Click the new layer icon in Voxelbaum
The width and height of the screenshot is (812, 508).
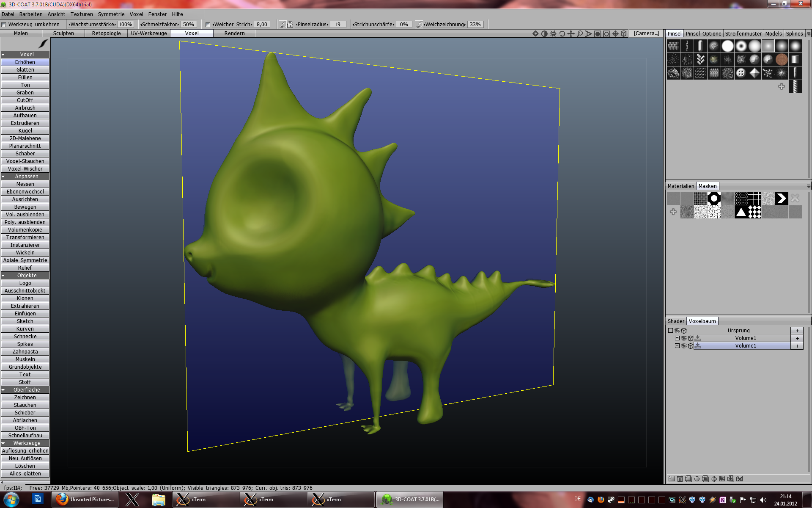click(x=671, y=479)
